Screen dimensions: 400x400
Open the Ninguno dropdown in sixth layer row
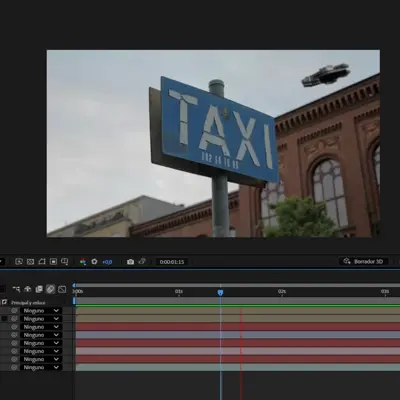41,351
